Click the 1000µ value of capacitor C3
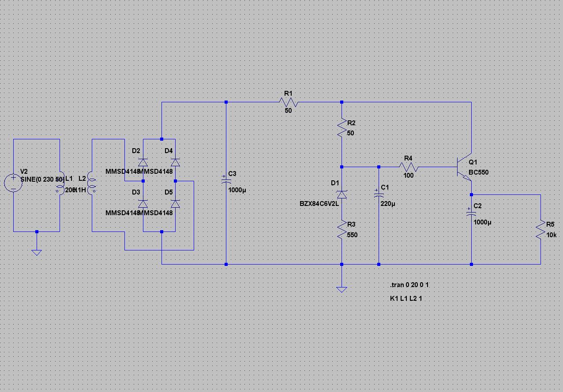The width and height of the screenshot is (563, 392). coord(237,190)
